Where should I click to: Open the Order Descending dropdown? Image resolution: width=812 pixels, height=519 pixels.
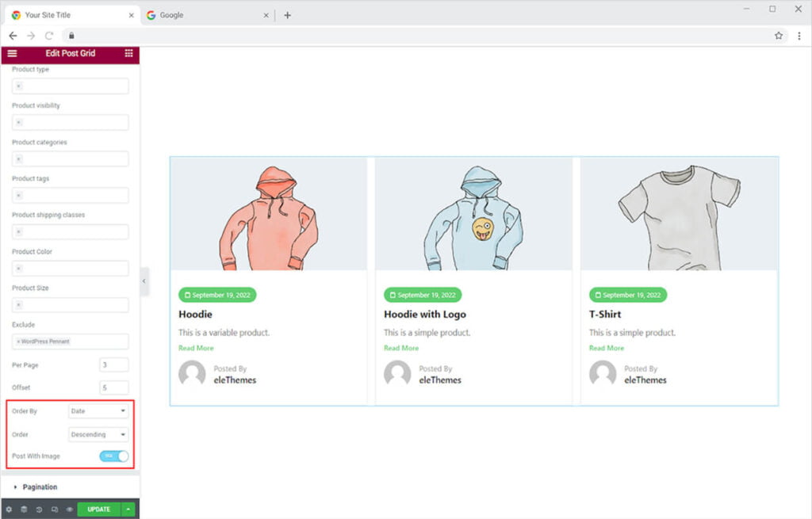[98, 434]
